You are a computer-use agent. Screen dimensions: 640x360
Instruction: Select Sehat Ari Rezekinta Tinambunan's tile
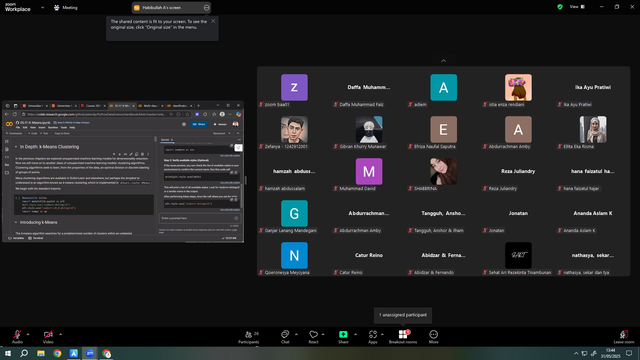tap(518, 256)
